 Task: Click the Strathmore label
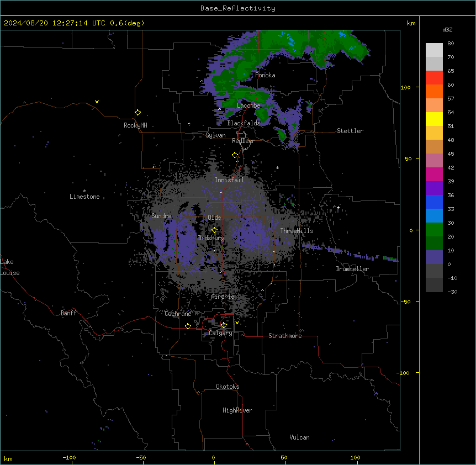click(x=285, y=336)
